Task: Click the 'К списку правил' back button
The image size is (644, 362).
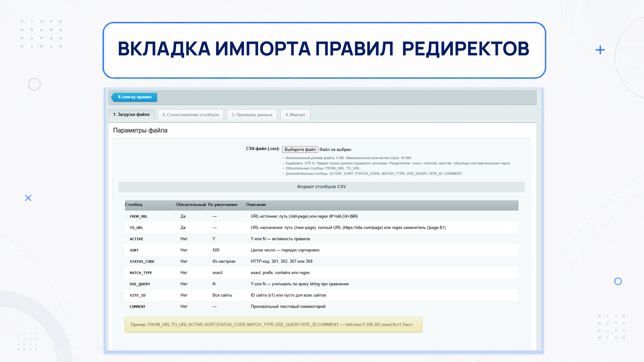Action: [134, 97]
